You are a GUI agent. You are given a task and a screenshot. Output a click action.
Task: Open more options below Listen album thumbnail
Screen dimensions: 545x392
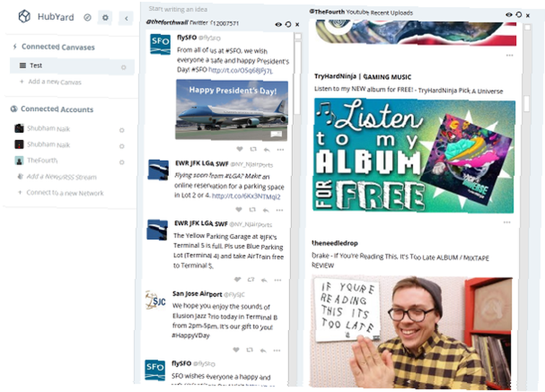pyautogui.click(x=507, y=222)
